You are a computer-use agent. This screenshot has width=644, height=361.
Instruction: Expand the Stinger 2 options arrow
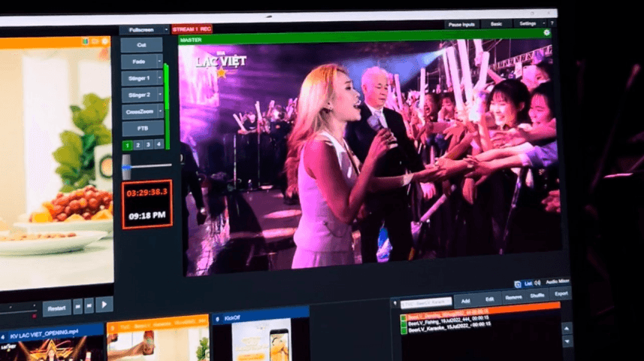point(161,95)
